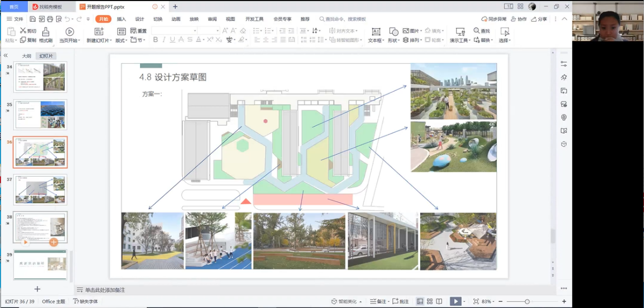Switch to the Insert (插入) ribbon tab
Screen dimensions: 644x308
tap(121, 19)
